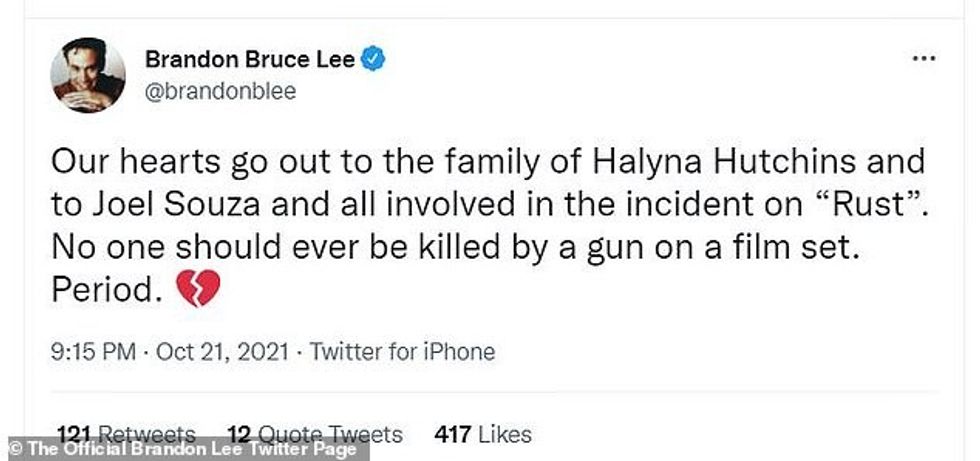Click the Official Brandon Lee Twitter Page caption
The width and height of the screenshot is (980, 461).
(184, 449)
